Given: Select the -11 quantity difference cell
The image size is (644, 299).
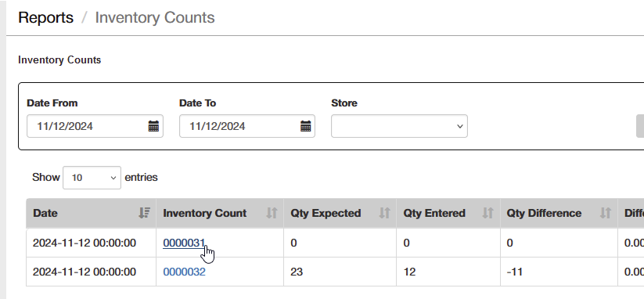Looking at the screenshot, I should pyautogui.click(x=559, y=272).
